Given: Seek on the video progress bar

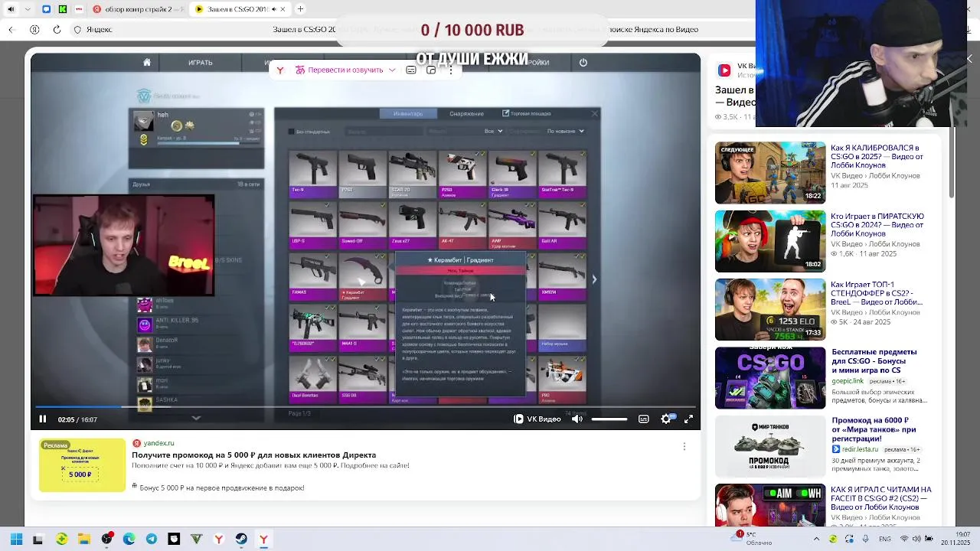Looking at the screenshot, I should point(364,407).
